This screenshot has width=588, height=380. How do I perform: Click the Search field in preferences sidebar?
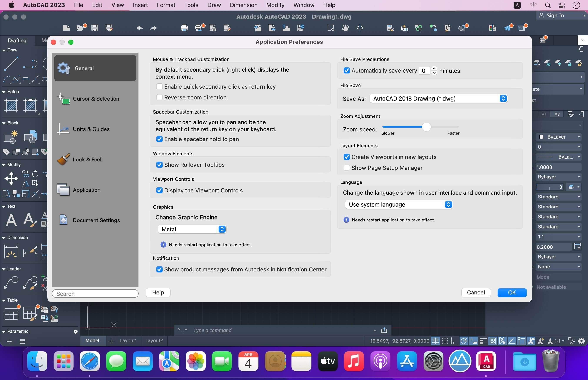(x=95, y=293)
